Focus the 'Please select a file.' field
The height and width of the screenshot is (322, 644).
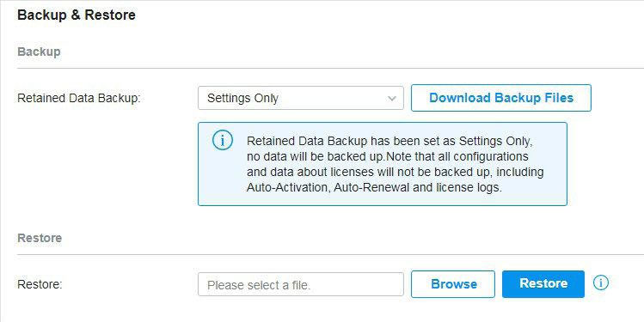(301, 284)
